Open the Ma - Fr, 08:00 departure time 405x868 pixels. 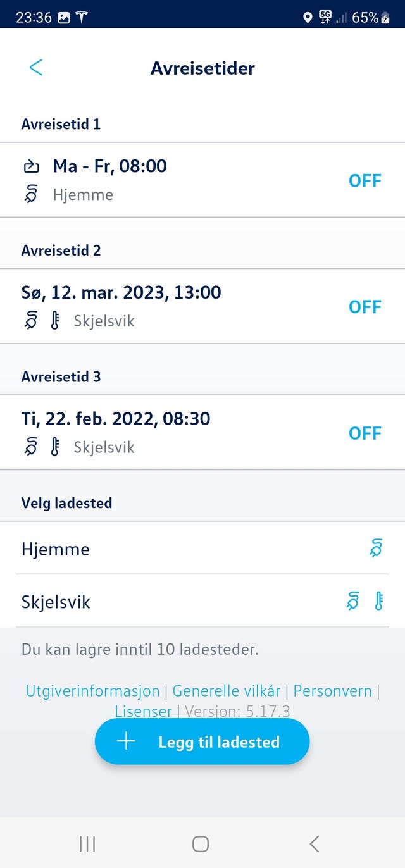(202, 180)
